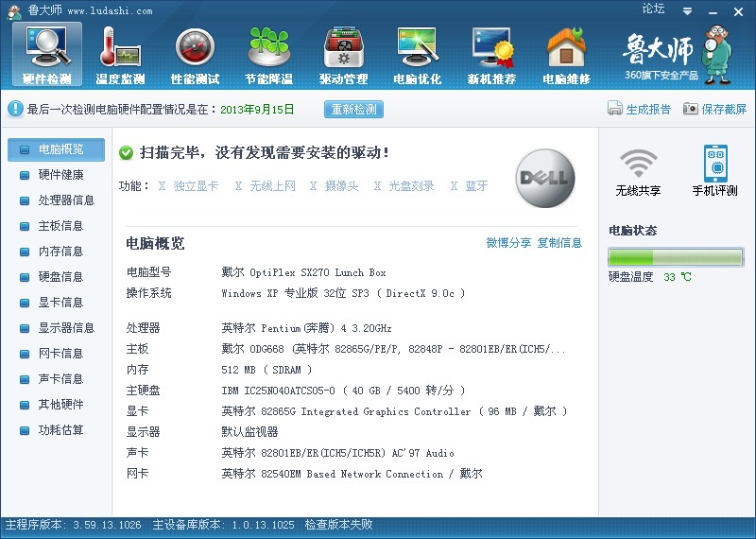Click the Windows XP operating system line
Image resolution: width=756 pixels, height=539 pixels.
pos(343,293)
